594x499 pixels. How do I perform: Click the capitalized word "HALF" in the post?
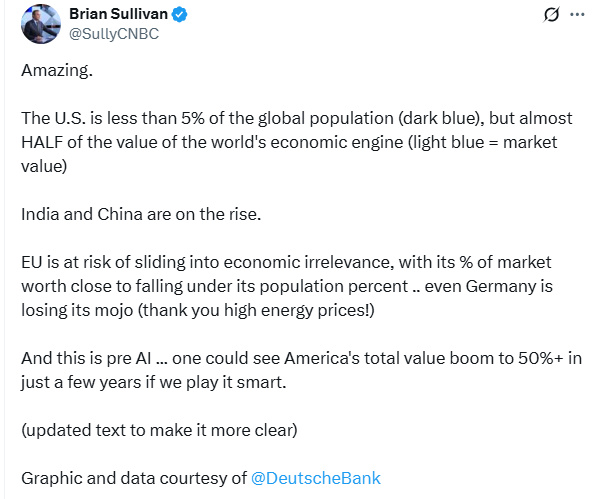[42, 142]
